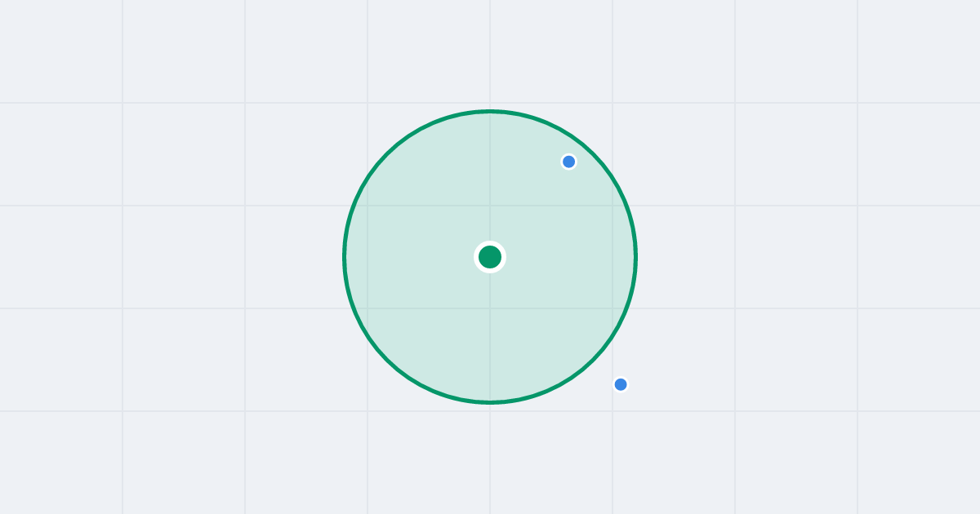Click the rightmost point of the circle outline
The height and width of the screenshot is (514, 980).
(x=635, y=257)
